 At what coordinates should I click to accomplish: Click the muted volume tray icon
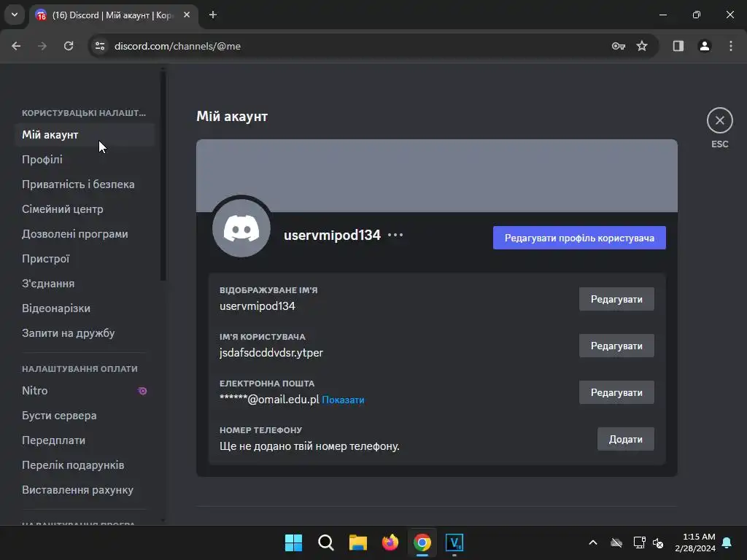click(659, 542)
